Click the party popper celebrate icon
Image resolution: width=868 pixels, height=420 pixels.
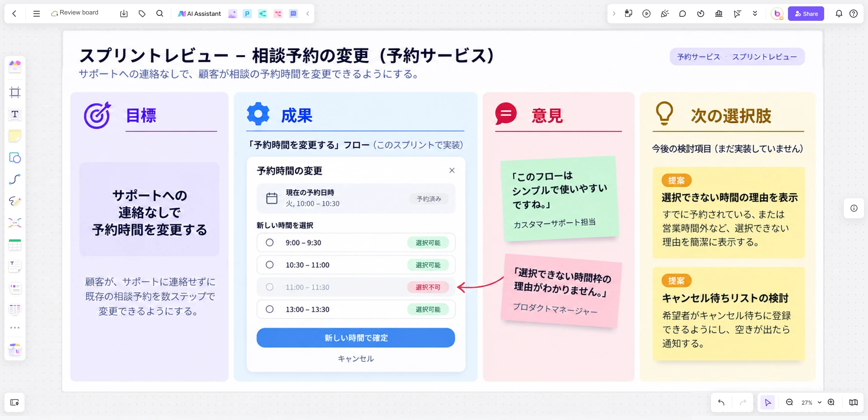tap(665, 14)
